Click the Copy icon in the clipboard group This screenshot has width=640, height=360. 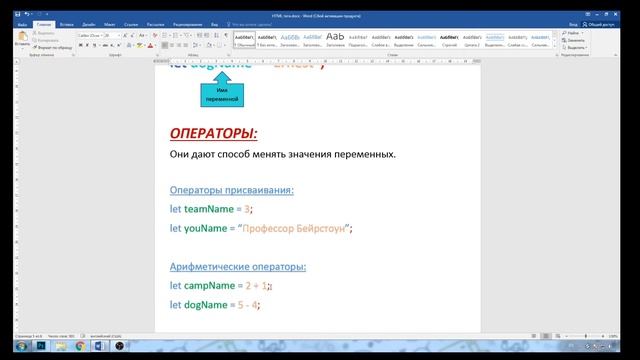point(35,40)
